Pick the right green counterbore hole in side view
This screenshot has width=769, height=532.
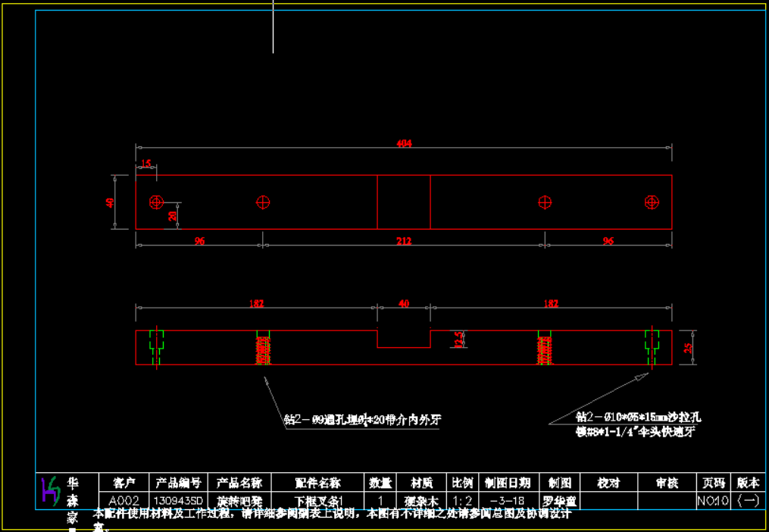[652, 343]
